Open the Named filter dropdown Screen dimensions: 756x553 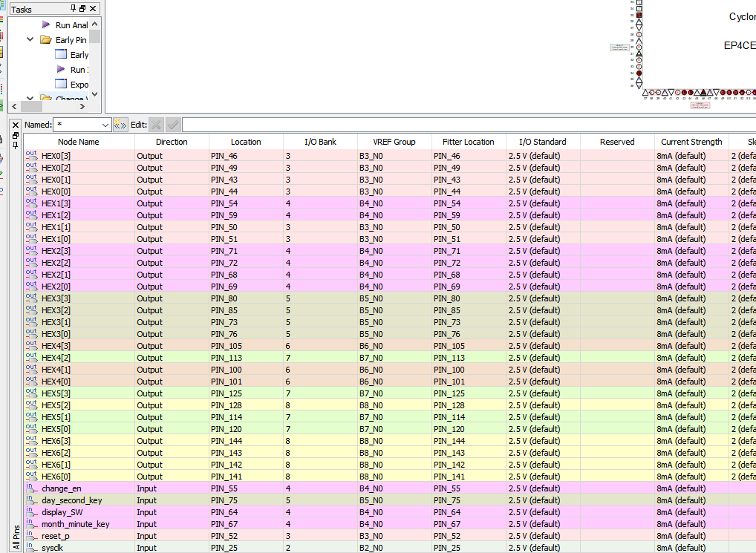[105, 125]
